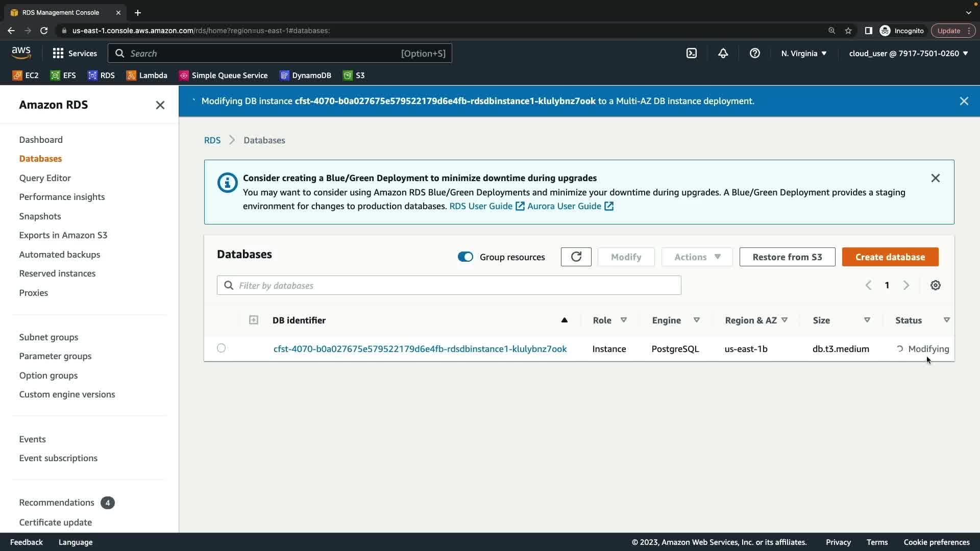The image size is (980, 551).
Task: Click the refresh databases button
Action: 576,257
